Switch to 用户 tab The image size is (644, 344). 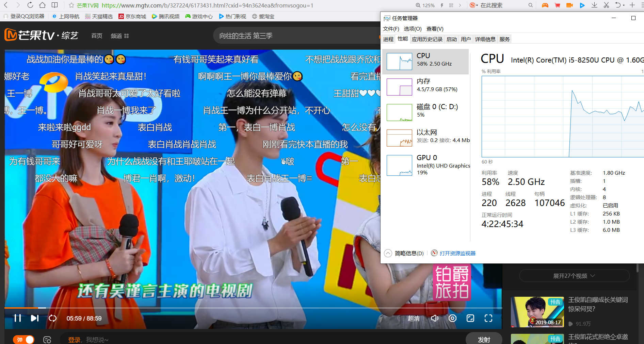(466, 39)
